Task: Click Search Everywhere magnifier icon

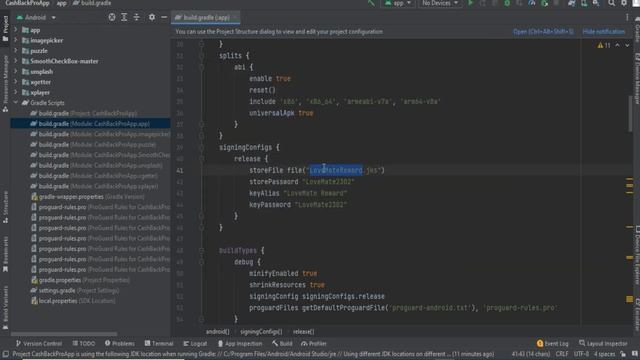Action: coord(611,3)
